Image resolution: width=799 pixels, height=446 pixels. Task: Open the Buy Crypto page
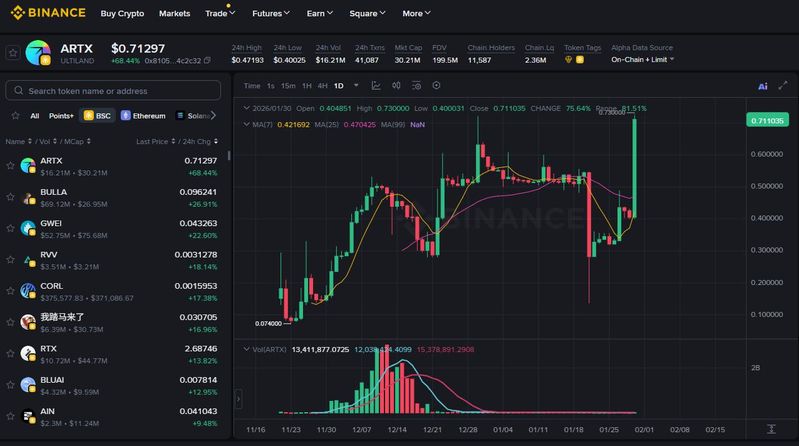tap(122, 14)
